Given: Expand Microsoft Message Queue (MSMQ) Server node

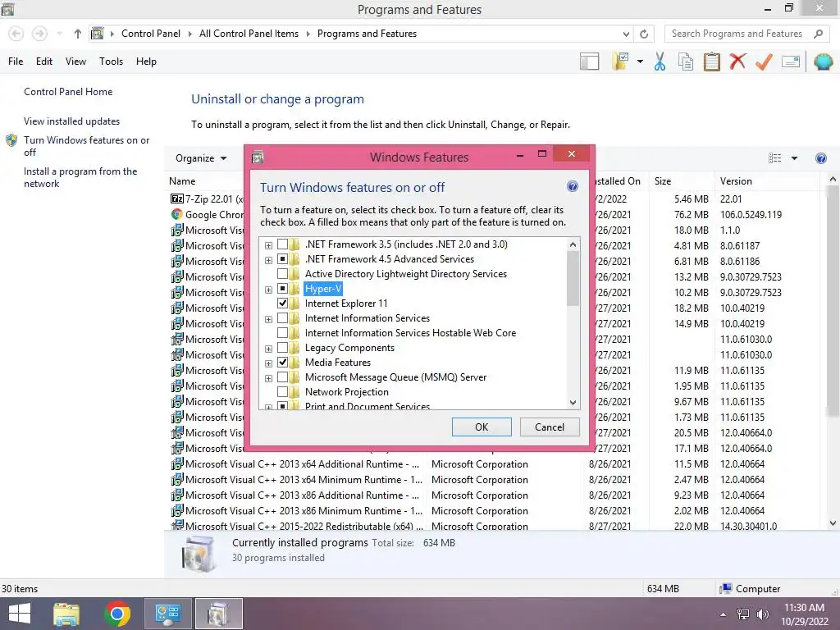Looking at the screenshot, I should click(268, 378).
